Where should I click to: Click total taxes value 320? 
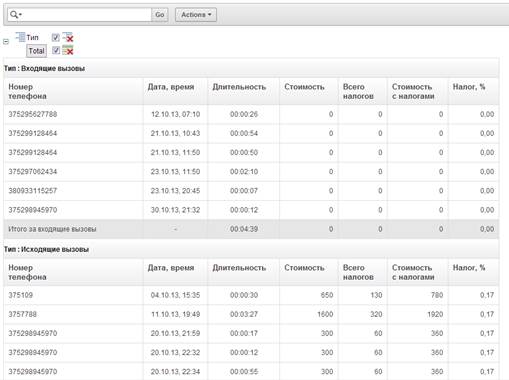click(x=376, y=314)
